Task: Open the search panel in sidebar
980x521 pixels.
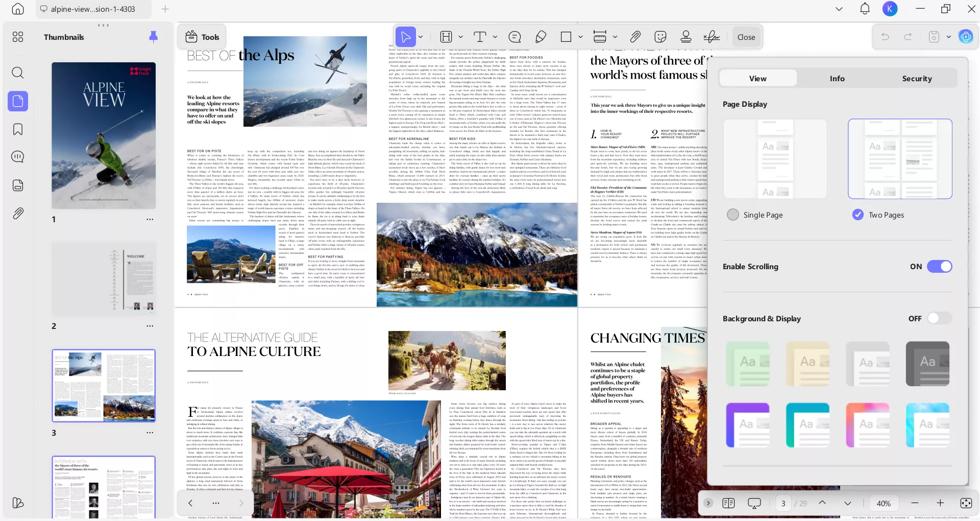Action: point(17,73)
